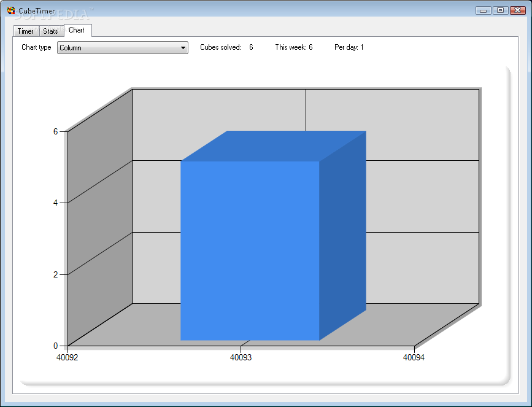This screenshot has height=407, width=532.
Task: Click the y-axis value 4
Action: tap(56, 203)
